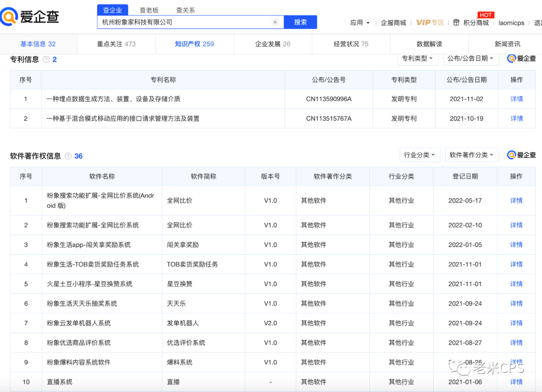Click software name 粉象生活-TOB卖货奖励任务系统
This screenshot has height=392, width=542.
[93, 265]
